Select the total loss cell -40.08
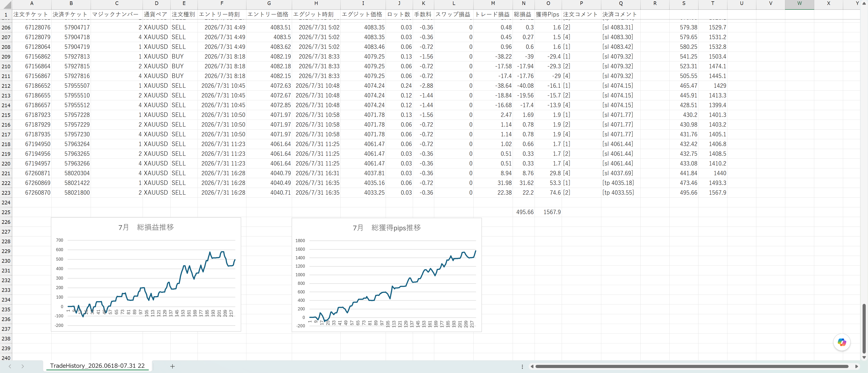Viewport: 868px width, 373px height. click(x=524, y=86)
